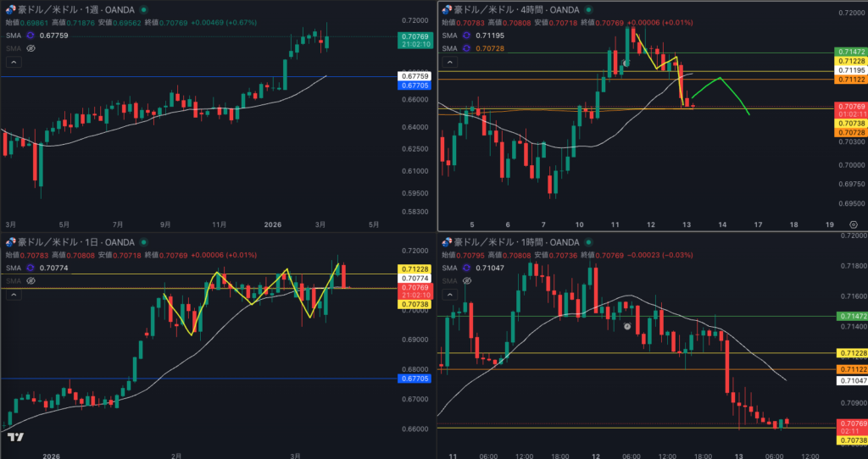
Task: Open symbol title 豪ドル／米ドル・1時間・OANDA
Action: tap(516, 242)
